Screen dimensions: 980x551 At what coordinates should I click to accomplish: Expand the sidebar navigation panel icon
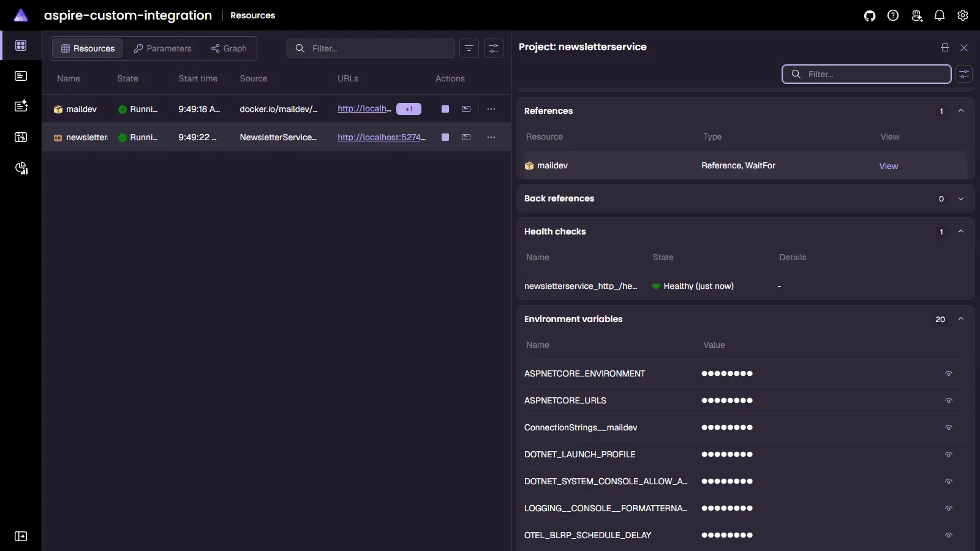coord(21,536)
